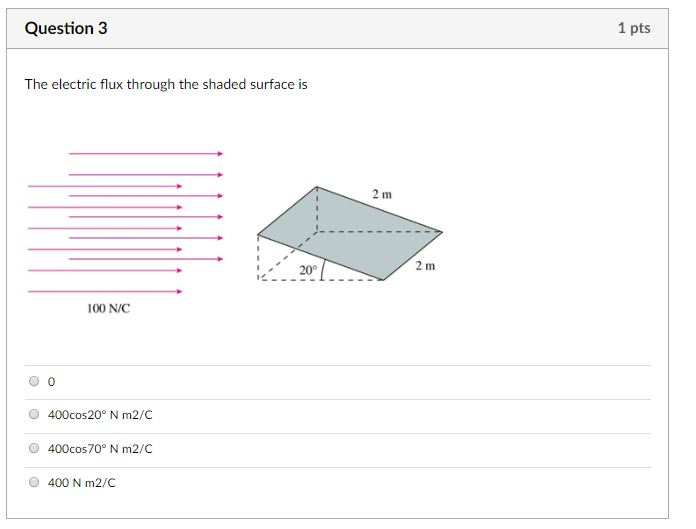The image size is (696, 529).
Task: Click the lower-right 2 m dimension label
Action: click(425, 266)
